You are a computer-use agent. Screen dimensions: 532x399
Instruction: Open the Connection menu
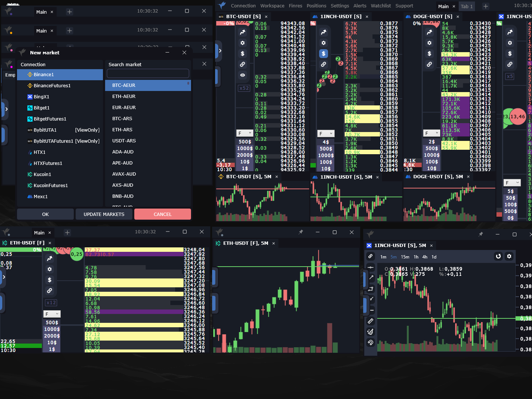(x=243, y=6)
